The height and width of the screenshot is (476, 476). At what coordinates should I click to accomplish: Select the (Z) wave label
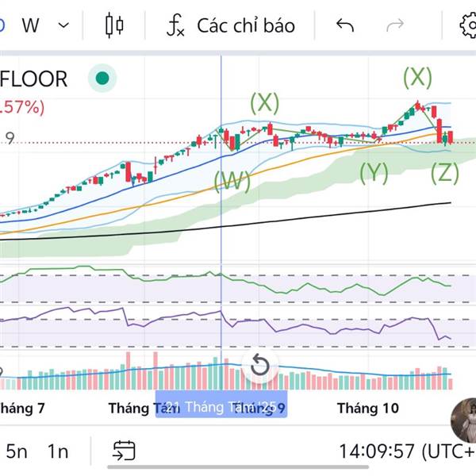[444, 172]
